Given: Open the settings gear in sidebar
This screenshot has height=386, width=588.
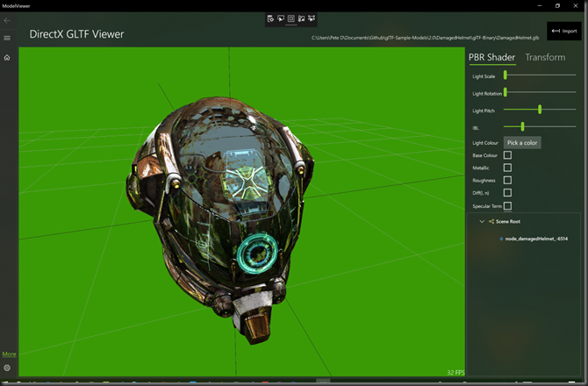Looking at the screenshot, I should pyautogui.click(x=7, y=368).
